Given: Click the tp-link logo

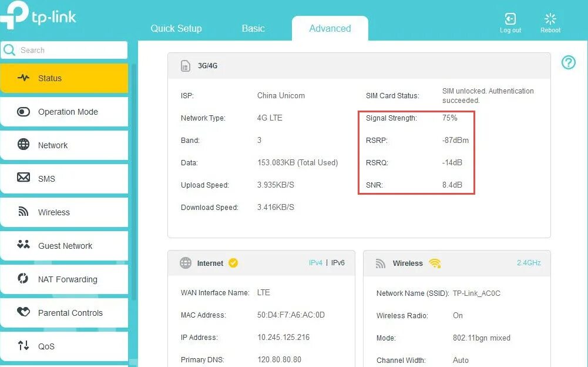Looking at the screenshot, I should click(x=38, y=16).
